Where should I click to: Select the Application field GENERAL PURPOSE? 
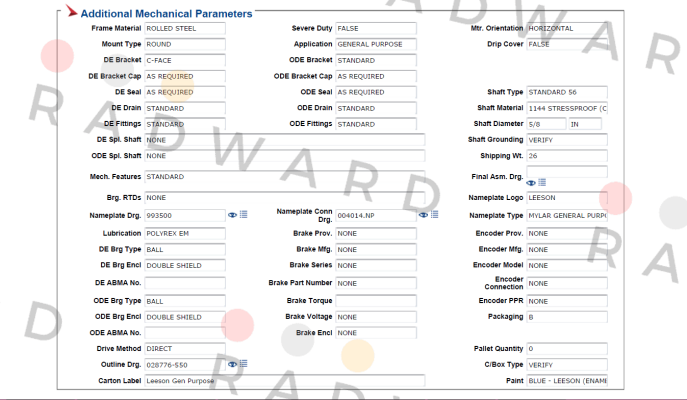(376, 44)
